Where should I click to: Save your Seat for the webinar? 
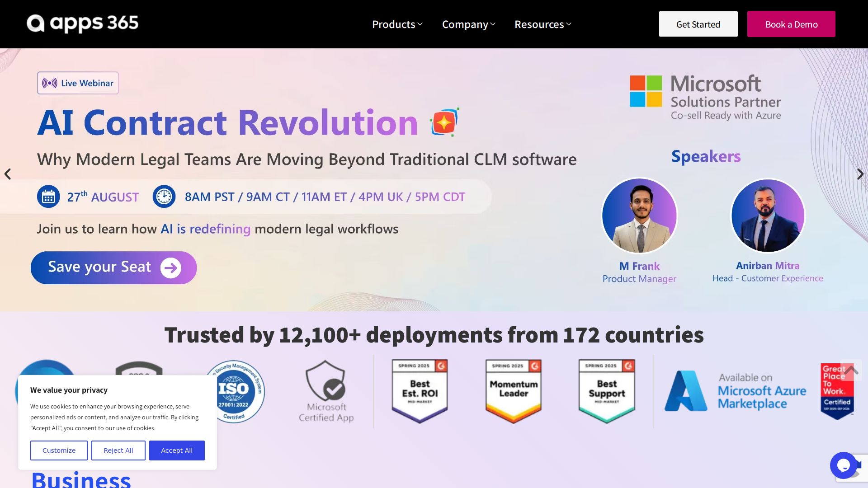click(114, 267)
